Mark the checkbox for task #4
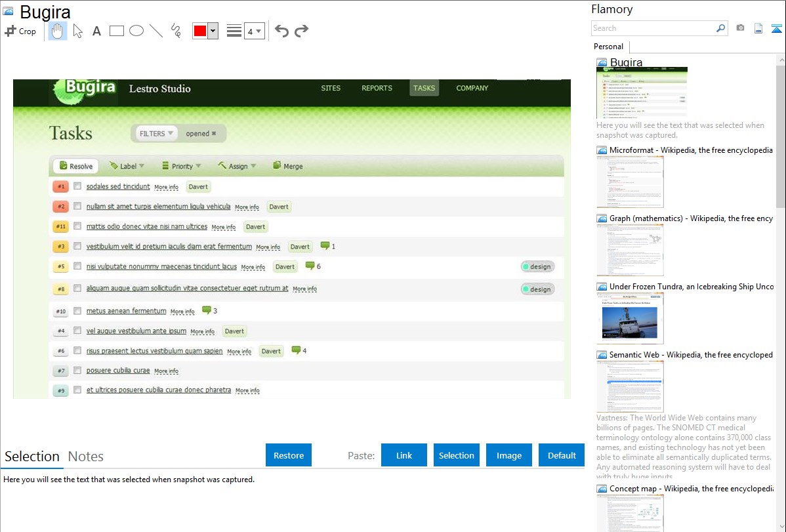This screenshot has height=532, width=786. tap(77, 331)
